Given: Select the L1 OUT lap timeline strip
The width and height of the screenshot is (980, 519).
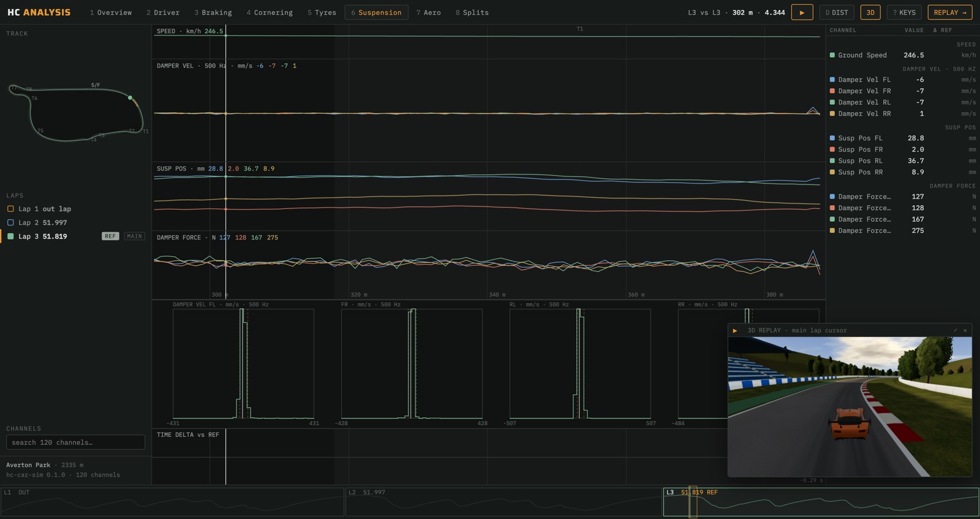Looking at the screenshot, I should click(172, 502).
